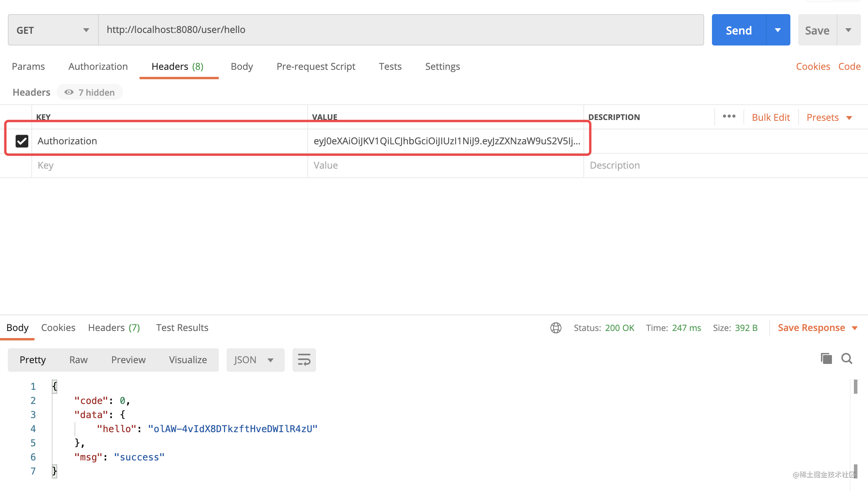
Task: Open the Send button dropdown arrow
Action: (778, 30)
